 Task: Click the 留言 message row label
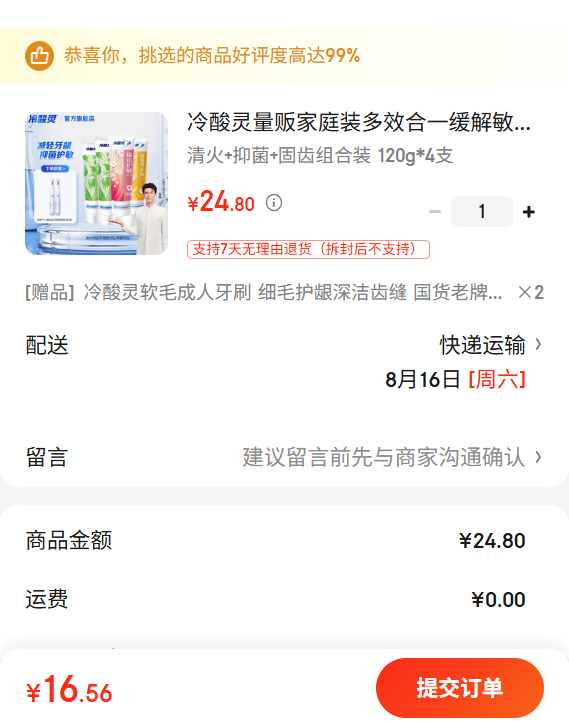pos(47,457)
